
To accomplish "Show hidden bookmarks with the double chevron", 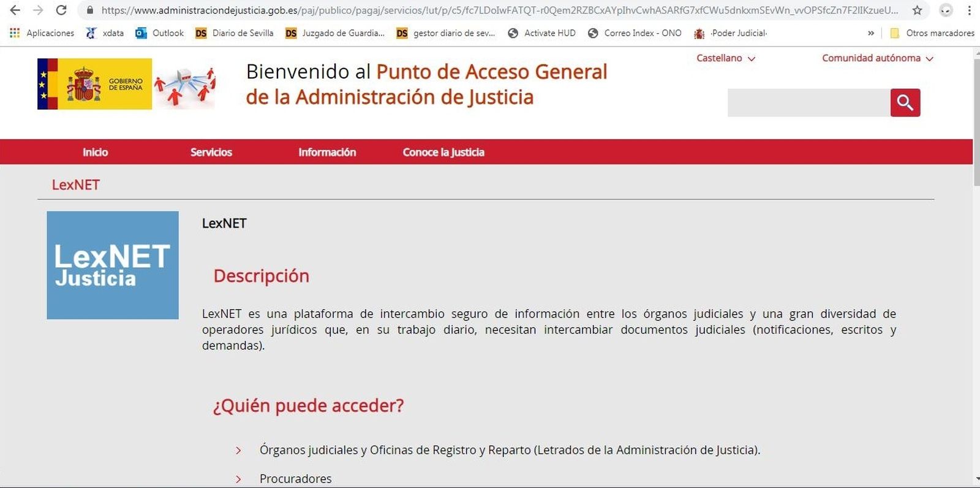I will tap(871, 33).
